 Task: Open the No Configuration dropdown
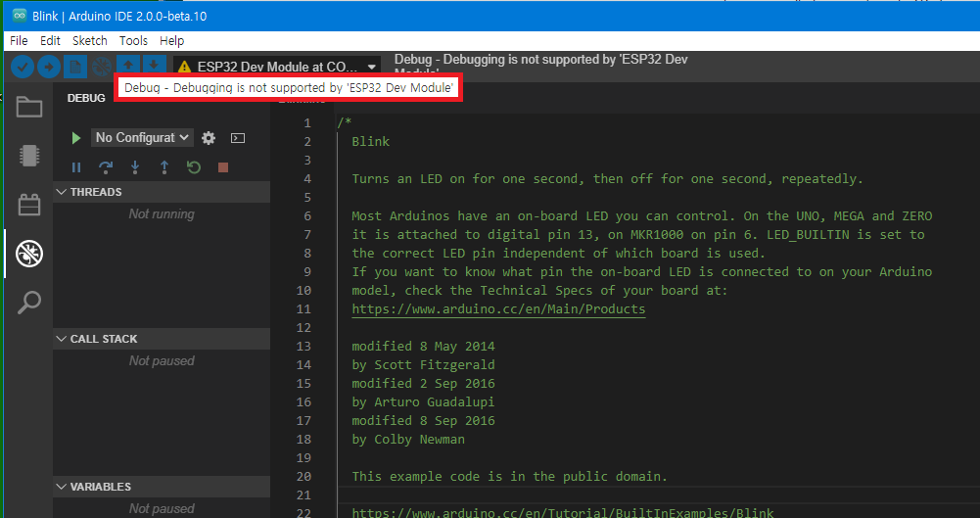[143, 137]
